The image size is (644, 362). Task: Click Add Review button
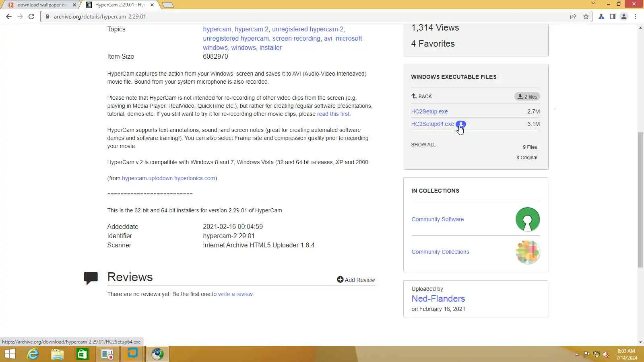point(356,280)
